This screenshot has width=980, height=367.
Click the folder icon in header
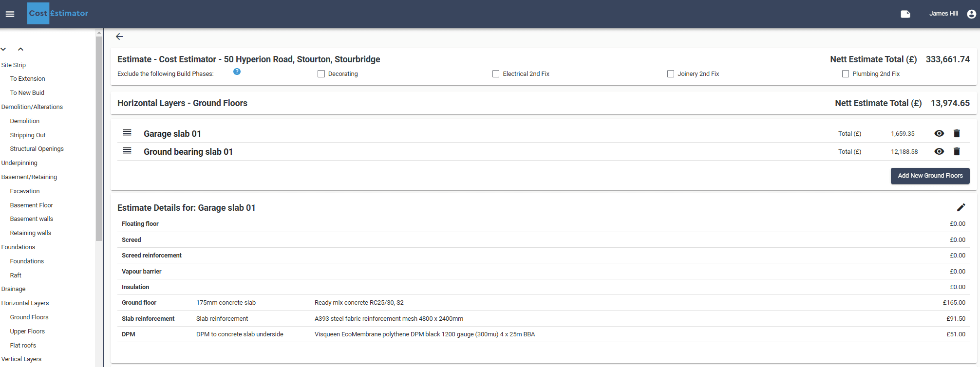click(905, 14)
